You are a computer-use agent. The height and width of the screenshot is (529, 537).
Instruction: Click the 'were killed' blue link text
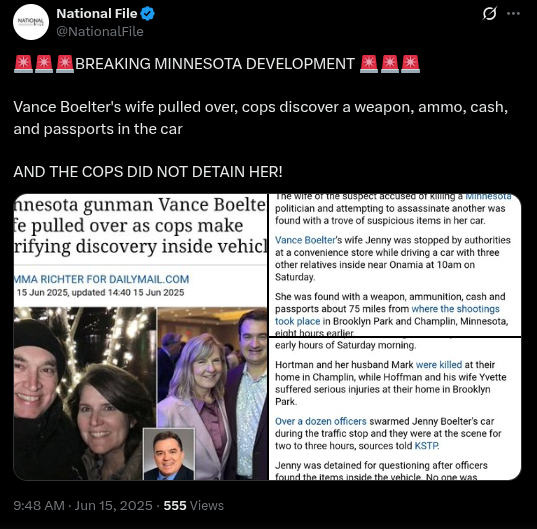(x=439, y=365)
